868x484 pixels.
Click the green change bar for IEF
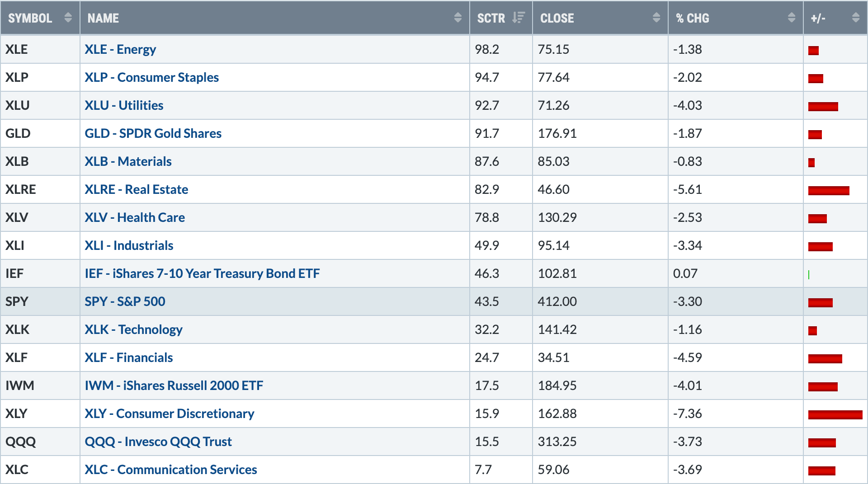[x=809, y=274]
